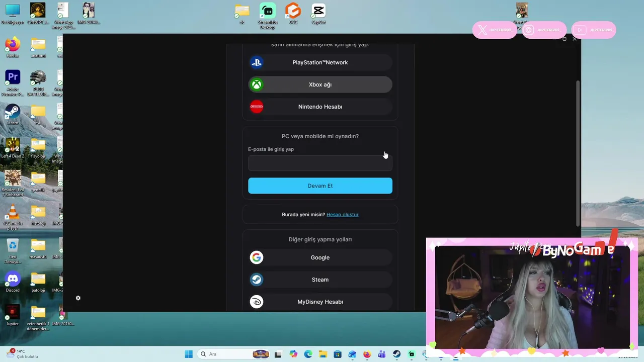
Task: Open veterinerlik 1 dönem folder
Action: pyautogui.click(x=38, y=318)
